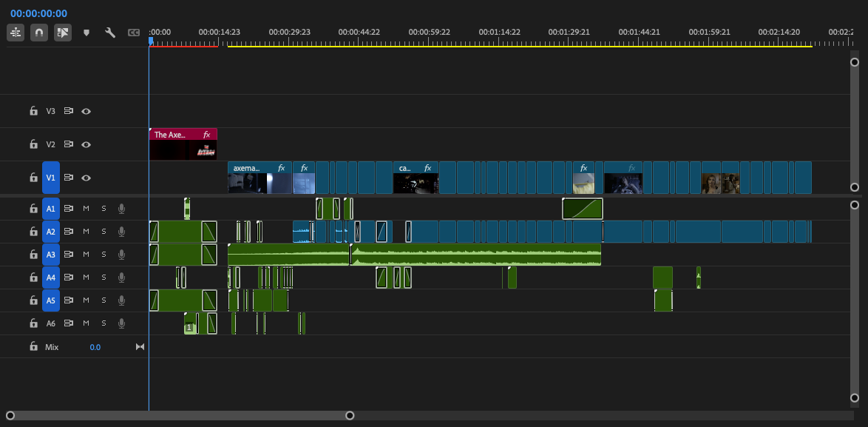Screen dimensions: 868x427
Task: Mute track A3 with M button
Action: 86,255
